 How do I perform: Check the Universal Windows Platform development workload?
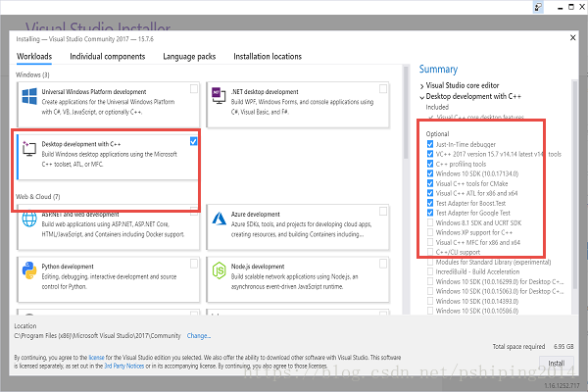194,89
